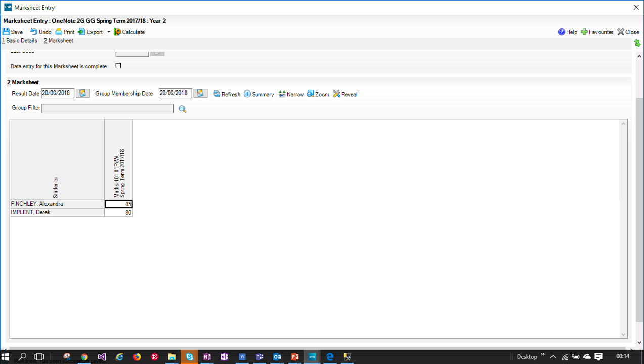The width and height of the screenshot is (644, 364).
Task: Open Internet Explorer from the taskbar
Action: click(x=119, y=357)
